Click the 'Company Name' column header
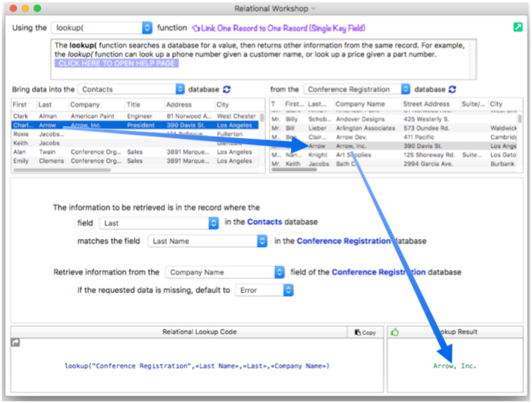The height and width of the screenshot is (403, 532). 364,104
